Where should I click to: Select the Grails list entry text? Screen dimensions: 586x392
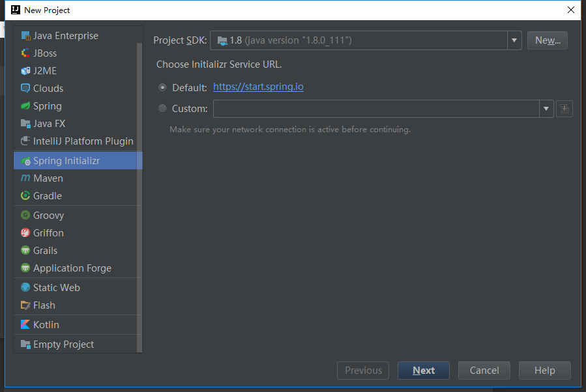pos(45,251)
